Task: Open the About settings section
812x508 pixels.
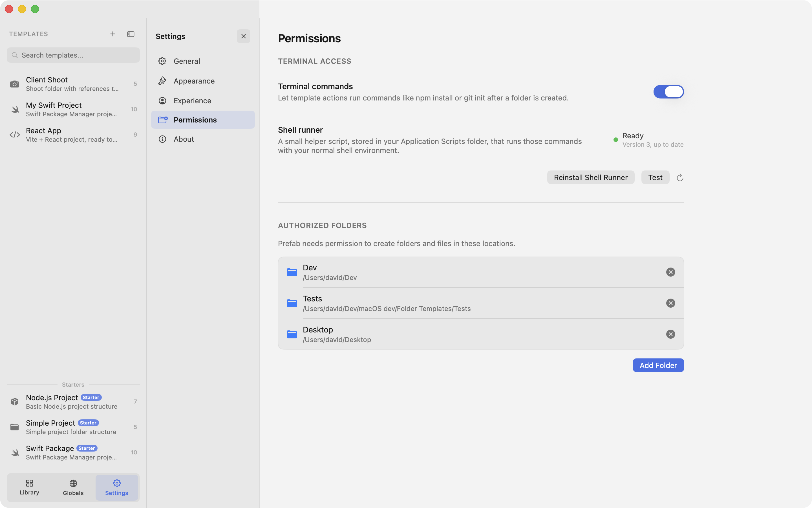Action: coord(203,139)
